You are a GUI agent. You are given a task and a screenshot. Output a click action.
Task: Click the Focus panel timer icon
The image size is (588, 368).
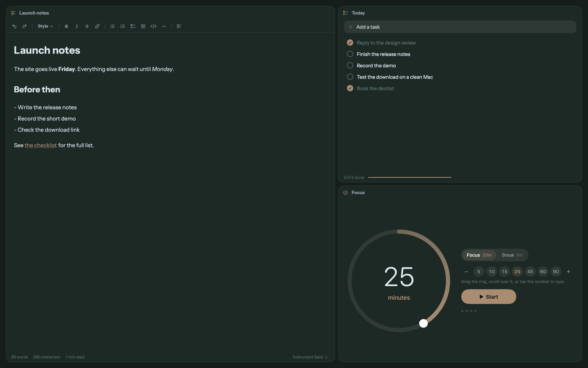point(345,193)
